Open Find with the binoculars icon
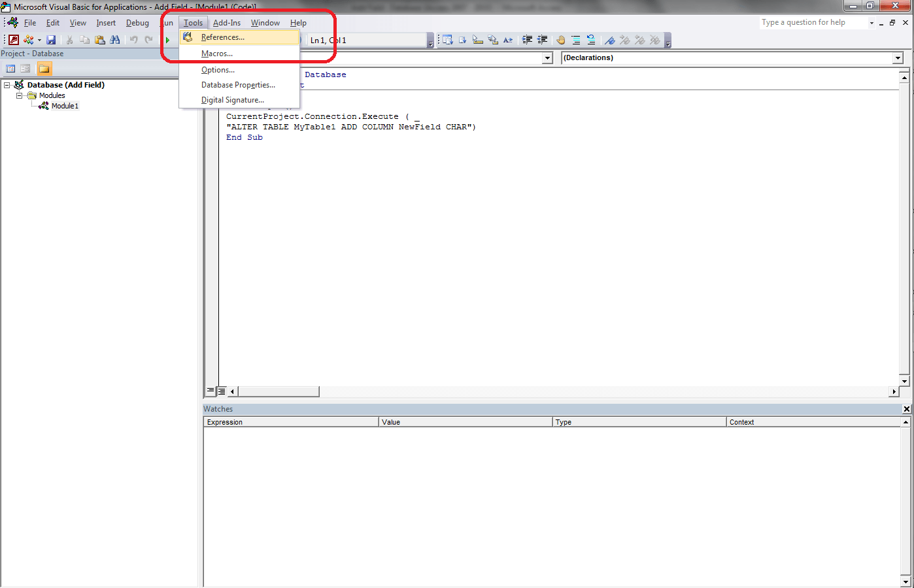Viewport: 914px width, 588px height. (x=115, y=40)
